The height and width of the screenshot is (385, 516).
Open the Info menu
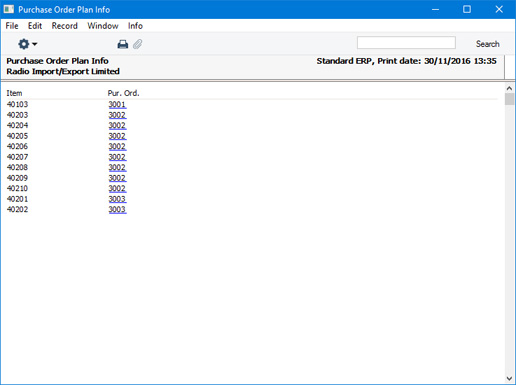pos(135,26)
